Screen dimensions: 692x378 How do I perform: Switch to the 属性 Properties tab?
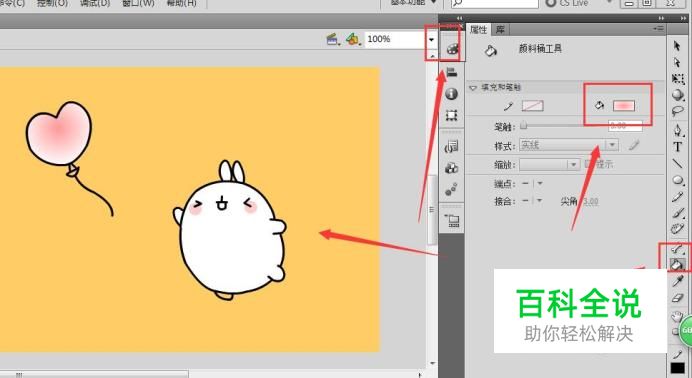tap(478, 30)
